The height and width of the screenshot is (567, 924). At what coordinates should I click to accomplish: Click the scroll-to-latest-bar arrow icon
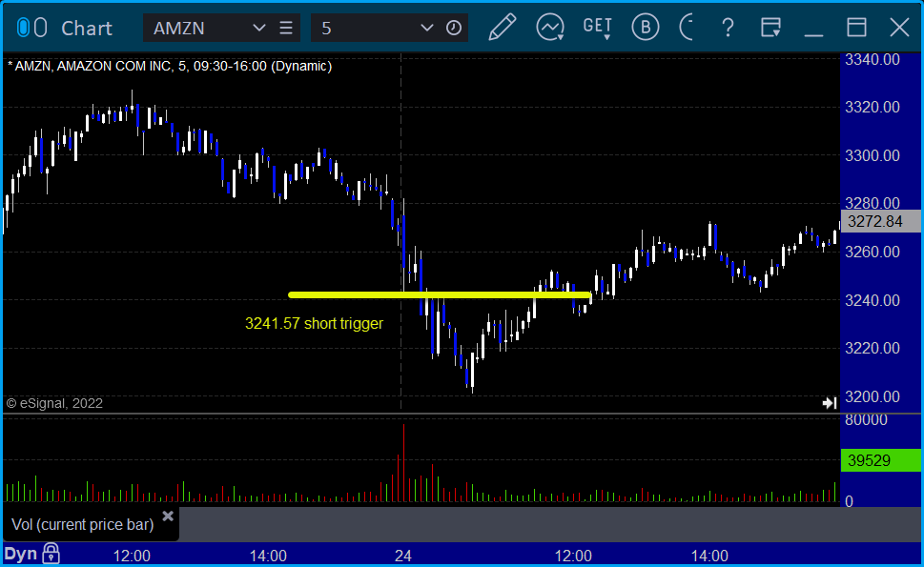(830, 403)
